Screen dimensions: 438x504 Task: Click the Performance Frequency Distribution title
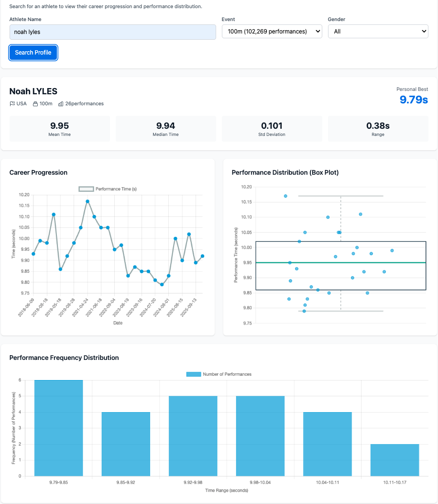[x=64, y=358]
